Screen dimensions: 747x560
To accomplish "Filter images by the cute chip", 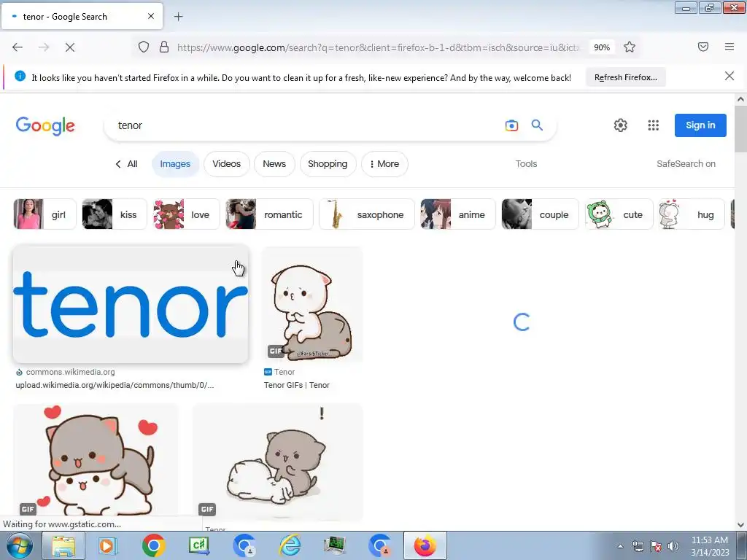I will tap(619, 214).
